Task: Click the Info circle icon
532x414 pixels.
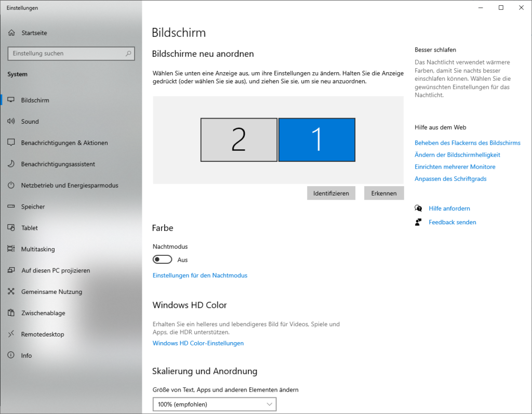Action: (x=11, y=355)
